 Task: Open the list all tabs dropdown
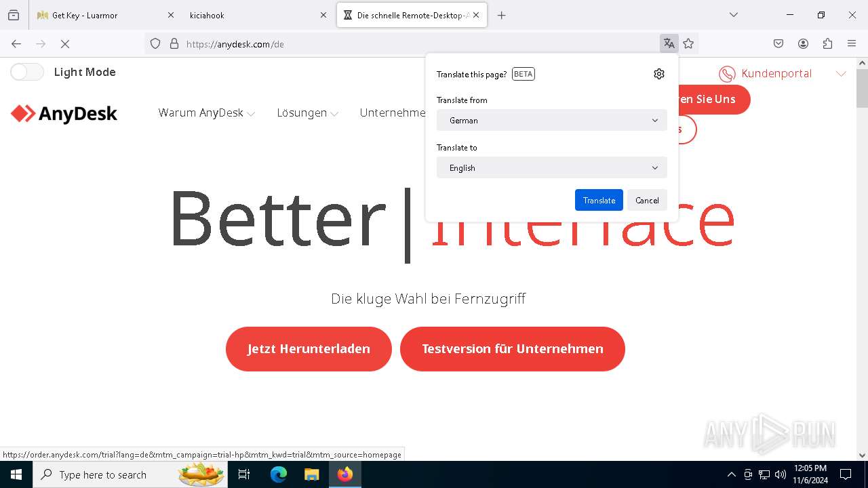(733, 15)
